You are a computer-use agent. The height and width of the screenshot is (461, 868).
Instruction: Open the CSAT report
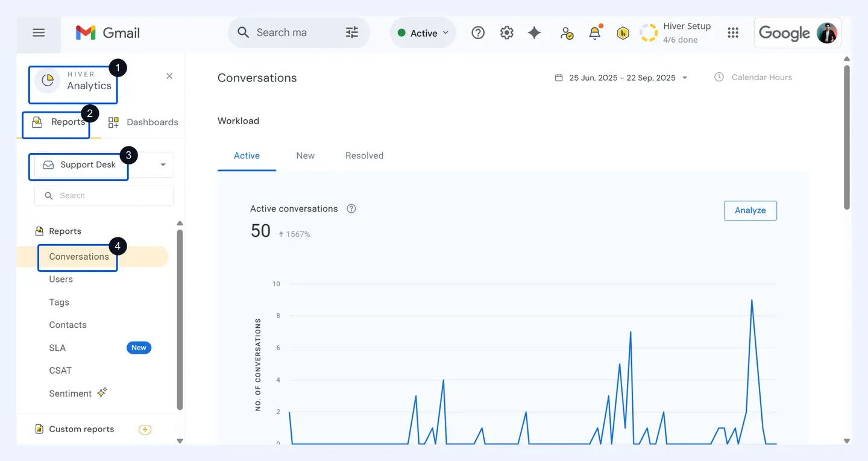pos(60,371)
